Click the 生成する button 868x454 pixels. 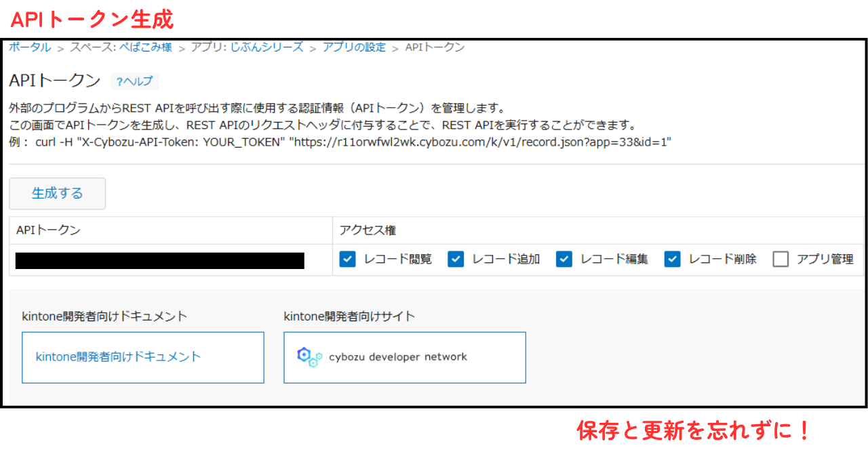tap(58, 193)
